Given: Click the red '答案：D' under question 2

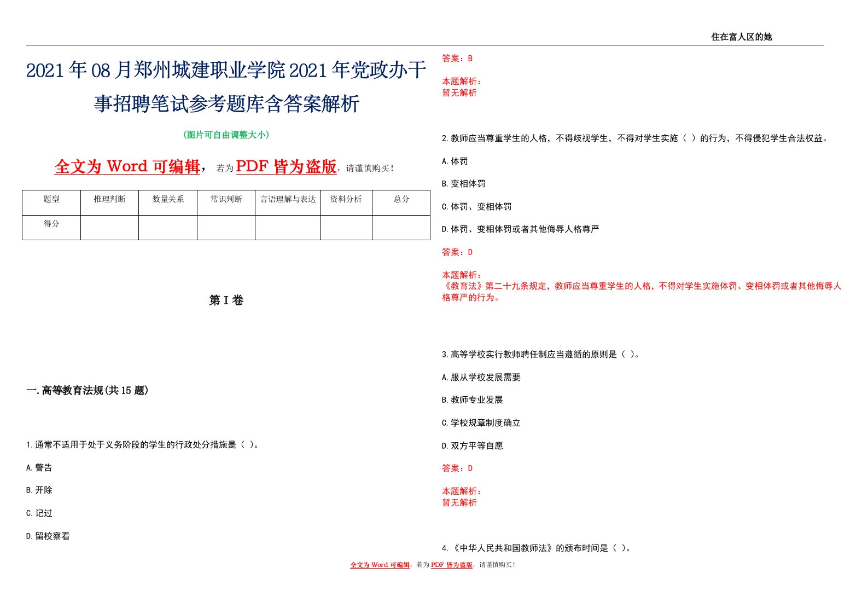Looking at the screenshot, I should coord(457,252).
